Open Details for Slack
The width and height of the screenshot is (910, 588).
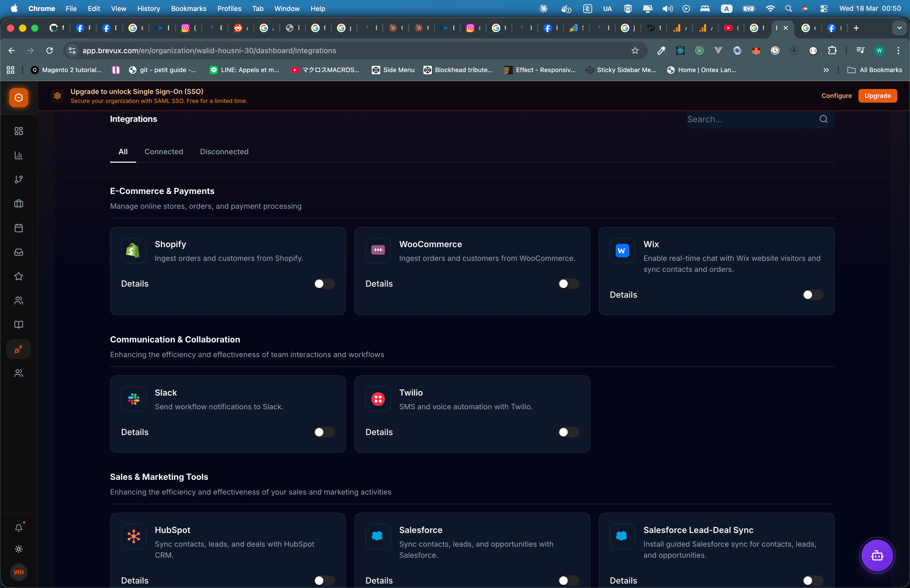pyautogui.click(x=135, y=432)
